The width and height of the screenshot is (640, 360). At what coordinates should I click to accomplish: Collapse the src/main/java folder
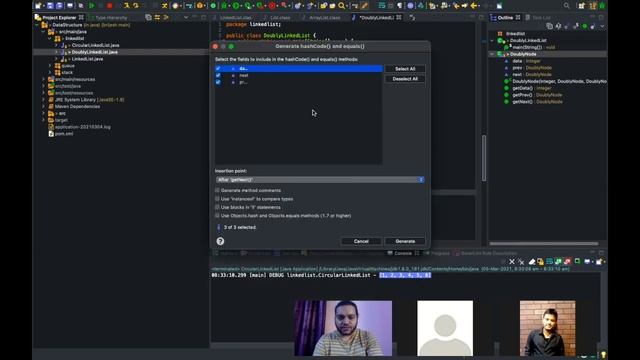[x=44, y=31]
